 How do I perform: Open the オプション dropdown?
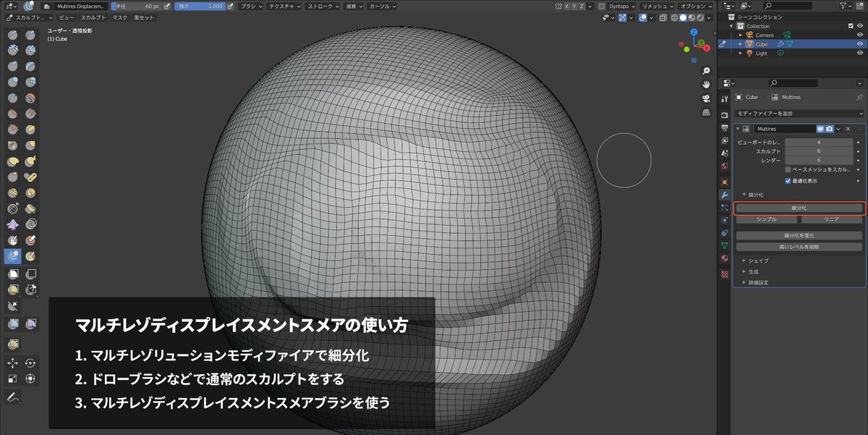click(x=696, y=6)
